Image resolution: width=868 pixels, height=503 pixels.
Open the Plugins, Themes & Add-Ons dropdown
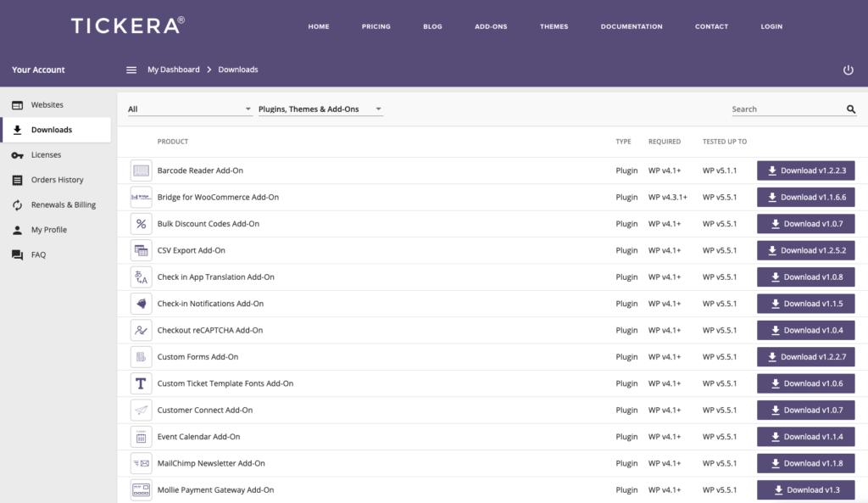[320, 109]
